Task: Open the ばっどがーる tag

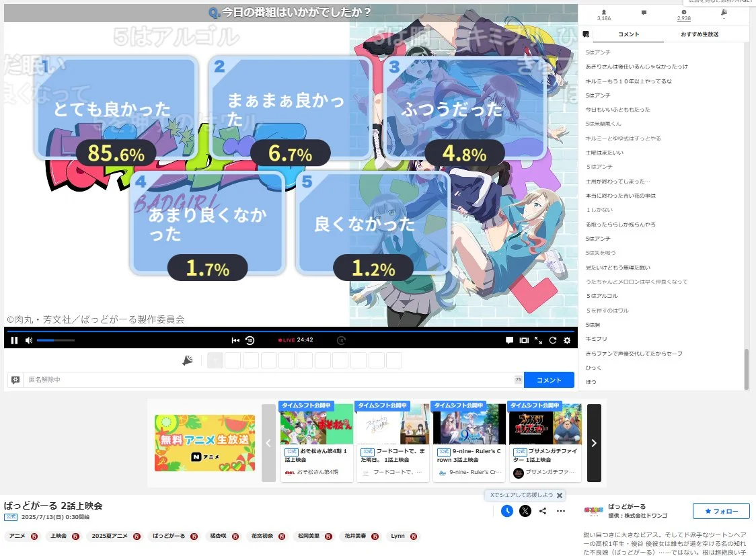Action: click(x=169, y=536)
